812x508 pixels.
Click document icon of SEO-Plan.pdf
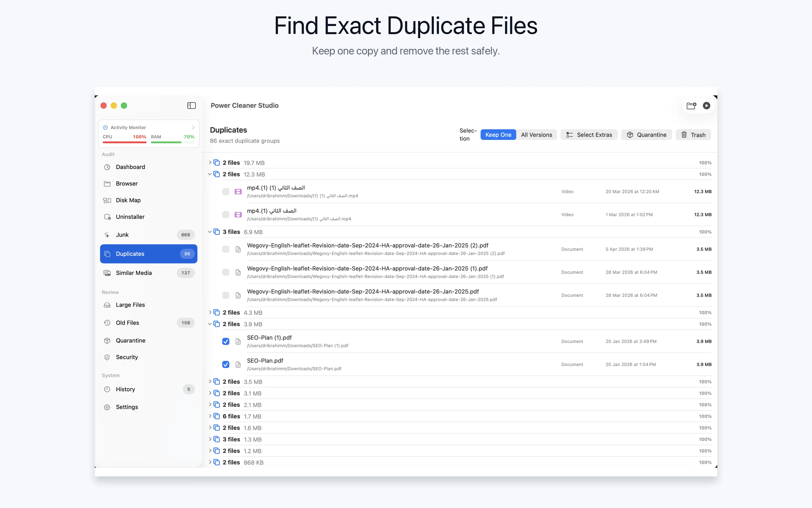click(238, 364)
